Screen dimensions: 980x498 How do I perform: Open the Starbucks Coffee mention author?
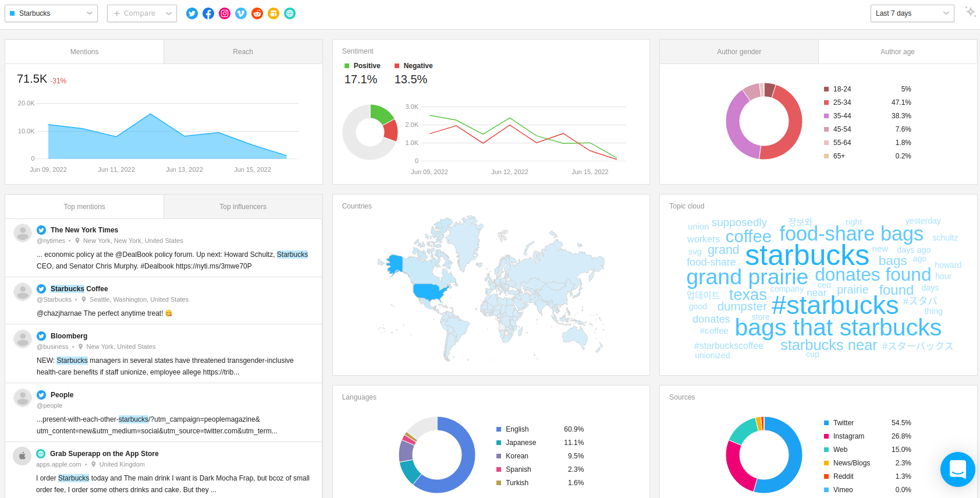pos(79,289)
